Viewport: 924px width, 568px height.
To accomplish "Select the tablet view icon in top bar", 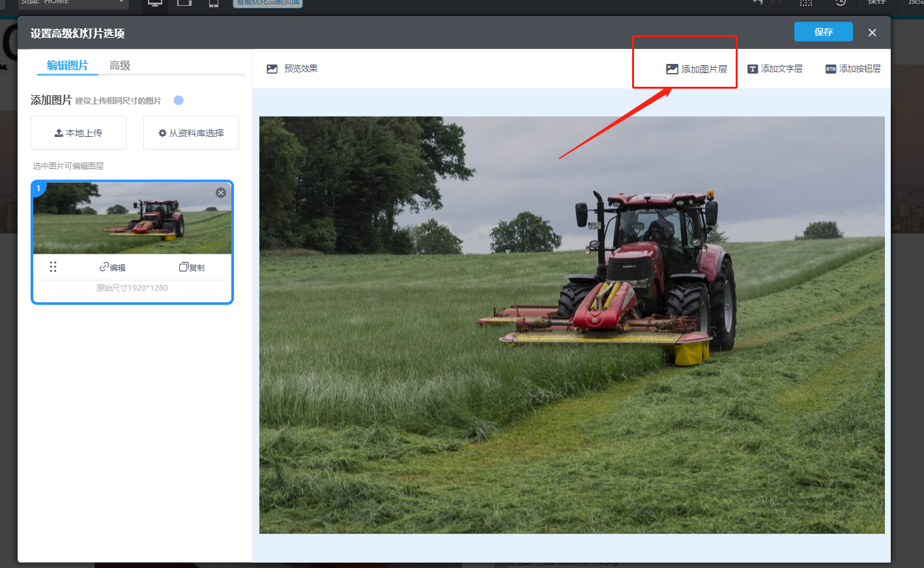I will 184,3.
